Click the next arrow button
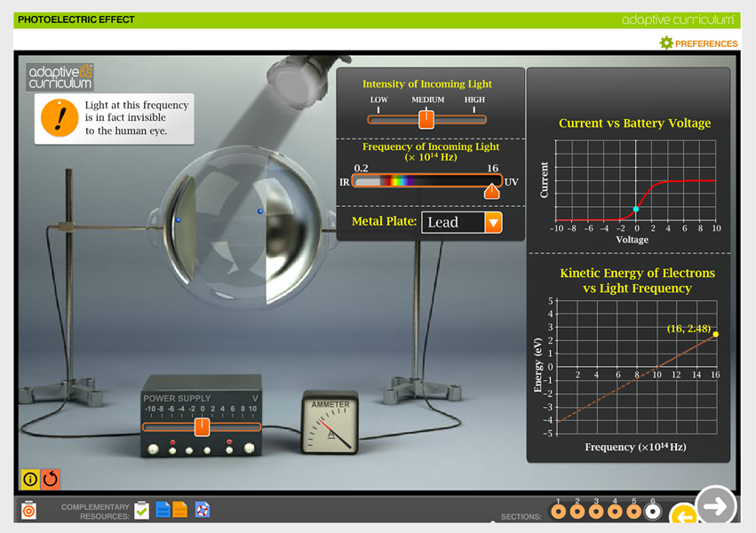 pyautogui.click(x=715, y=505)
